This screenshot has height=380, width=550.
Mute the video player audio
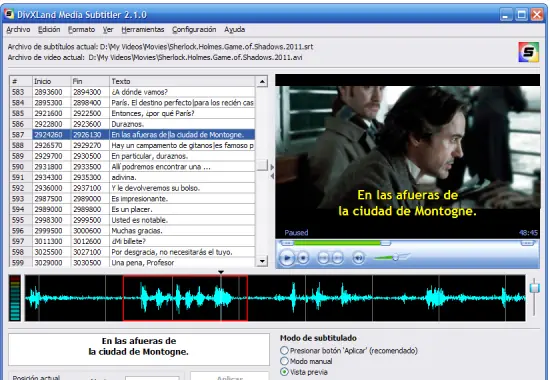point(358,258)
